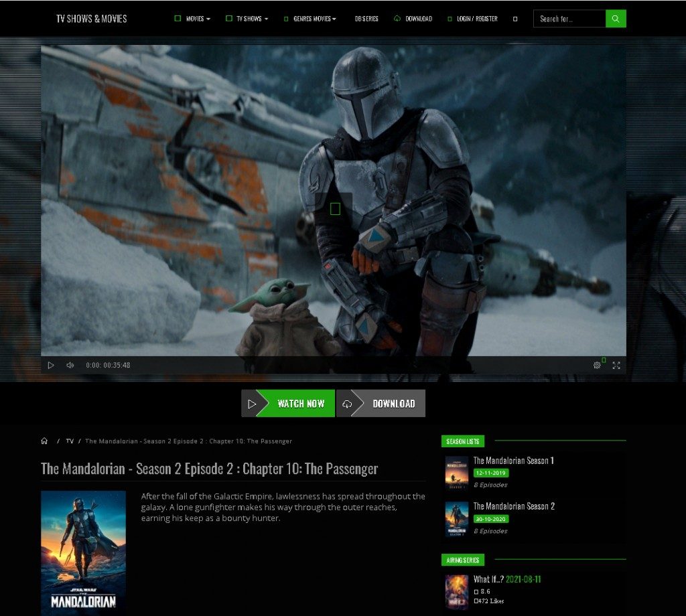Open the Genres Movies dropdown

point(312,18)
